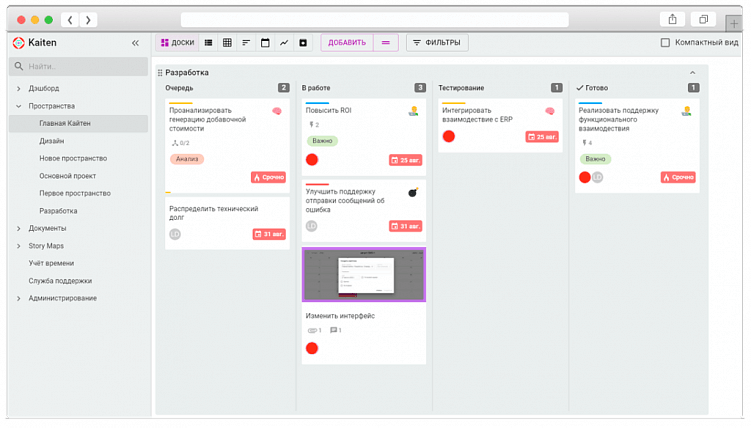This screenshot has height=428, width=751.
Task: Click person icon on Повысить ROI card
Action: [413, 112]
